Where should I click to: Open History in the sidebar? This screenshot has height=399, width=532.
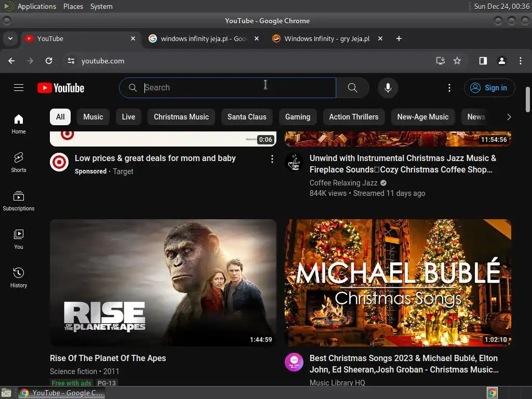coord(19,278)
